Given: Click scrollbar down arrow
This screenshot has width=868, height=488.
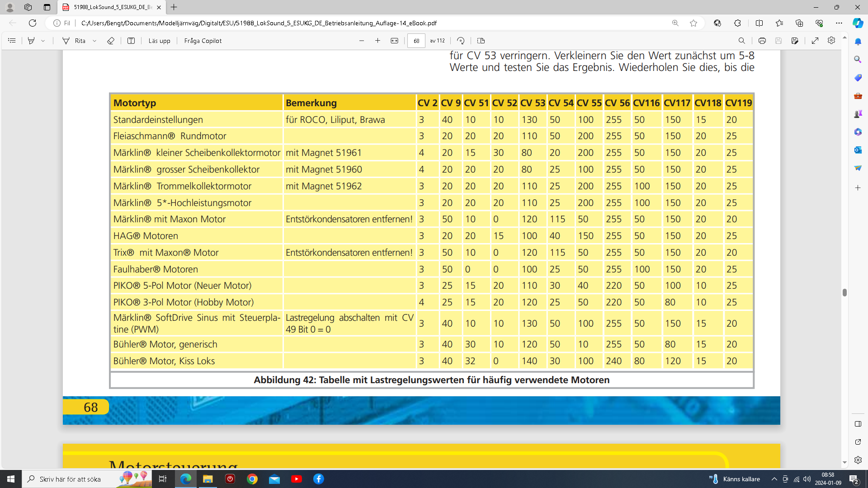Looking at the screenshot, I should (844, 463).
